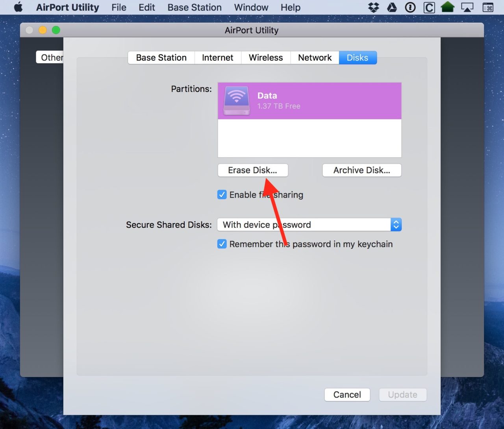Click the yellow minimize window button

click(43, 30)
